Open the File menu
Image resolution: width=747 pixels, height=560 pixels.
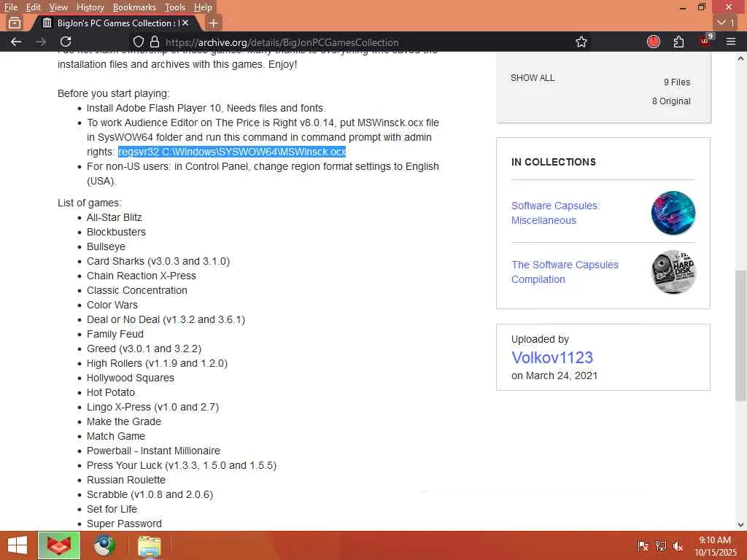coord(10,7)
